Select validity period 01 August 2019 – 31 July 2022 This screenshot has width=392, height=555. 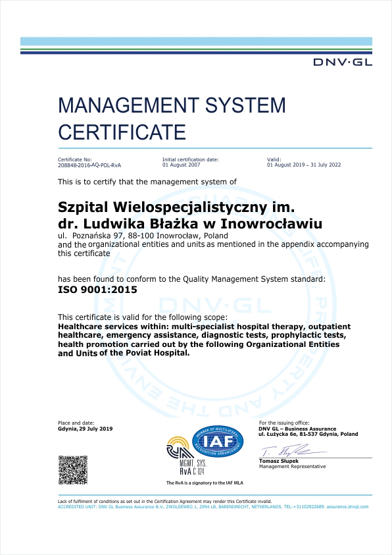point(304,165)
